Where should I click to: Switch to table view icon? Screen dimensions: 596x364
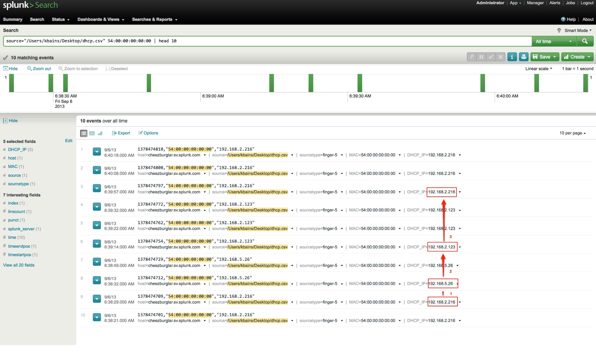(92, 133)
